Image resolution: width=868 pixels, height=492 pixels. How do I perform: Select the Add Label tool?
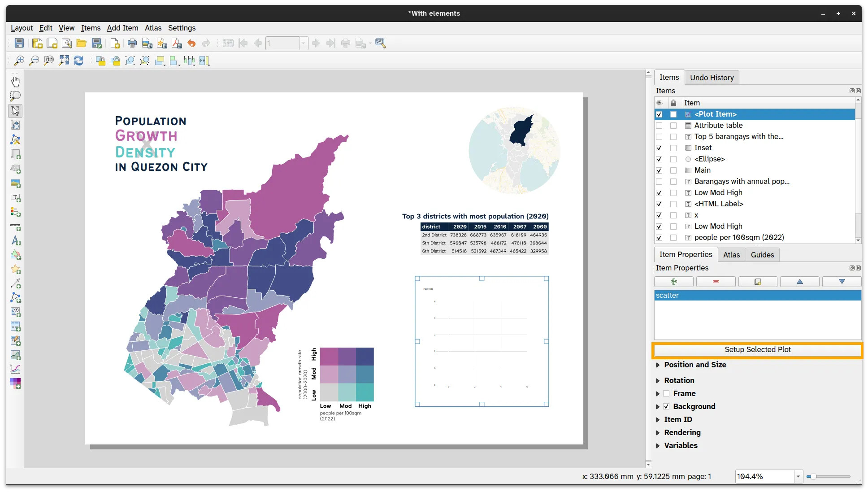click(x=15, y=198)
